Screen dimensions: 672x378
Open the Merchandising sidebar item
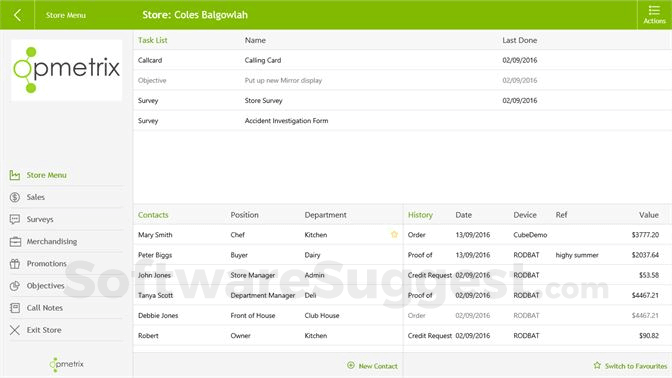66,242
